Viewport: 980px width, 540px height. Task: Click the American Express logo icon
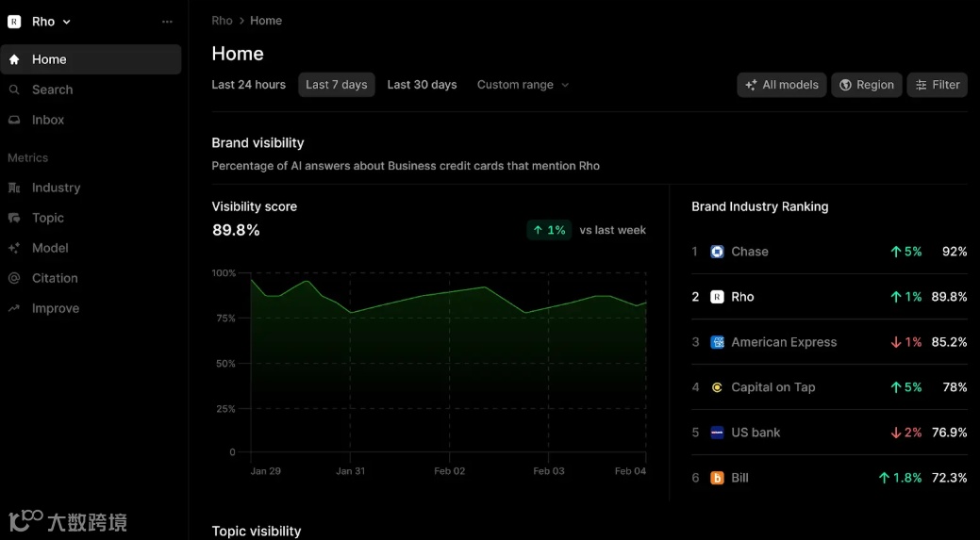tap(717, 342)
